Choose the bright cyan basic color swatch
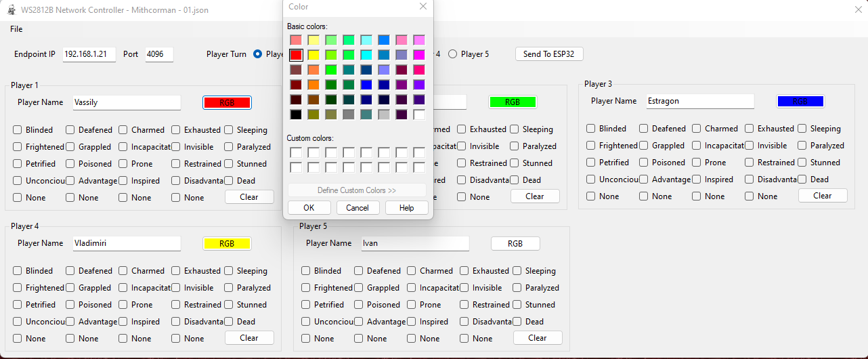This screenshot has width=868, height=359. [366, 55]
